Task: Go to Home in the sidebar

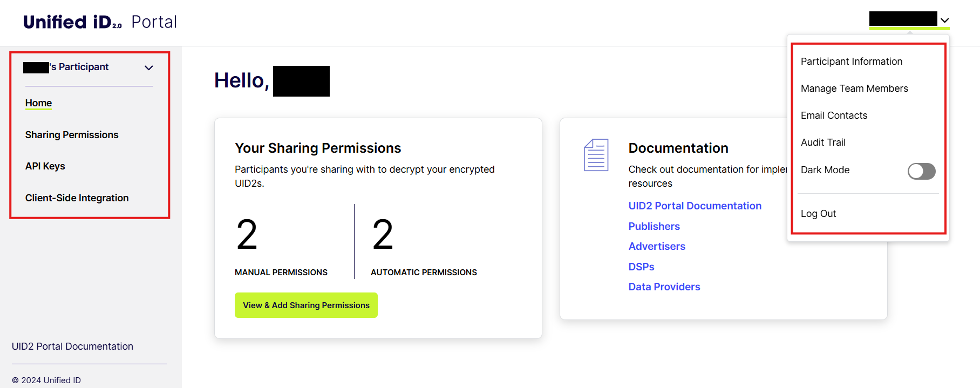Action: pos(38,103)
